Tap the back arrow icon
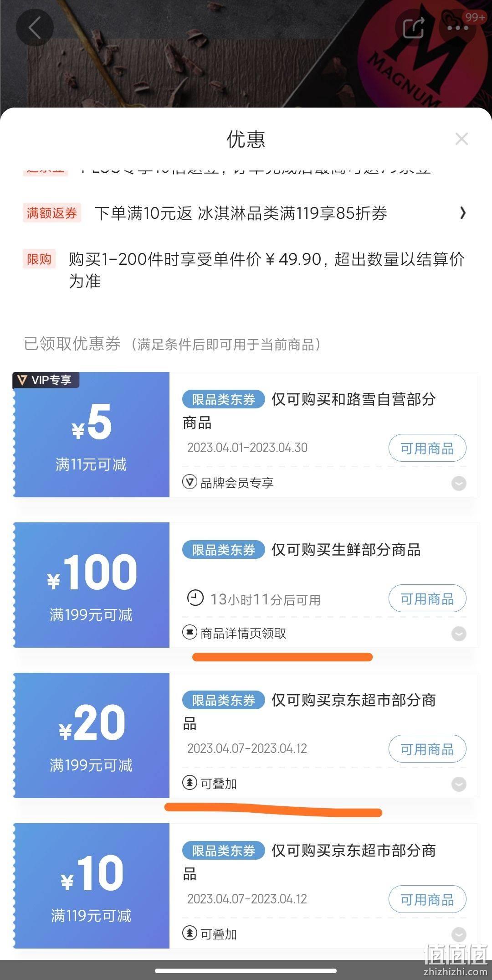 [x=35, y=27]
